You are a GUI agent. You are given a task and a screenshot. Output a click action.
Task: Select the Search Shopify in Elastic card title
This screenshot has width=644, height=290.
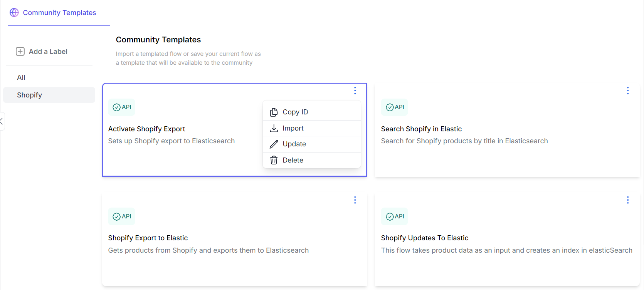tap(421, 129)
